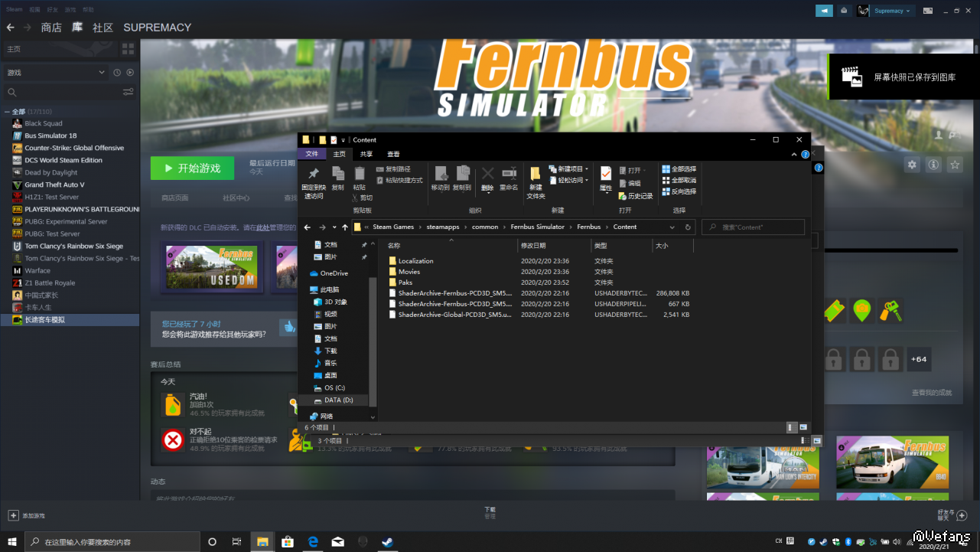Screen dimensions: 980x552
Task: Open the 文件 tab in Explorer
Action: pos(312,154)
